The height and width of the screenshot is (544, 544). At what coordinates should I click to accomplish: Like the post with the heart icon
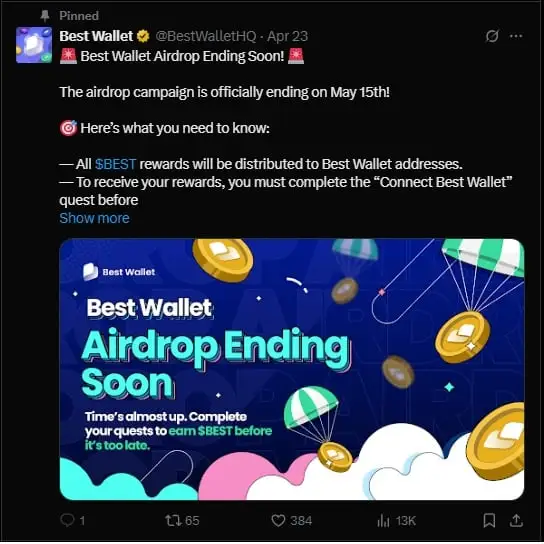coord(278,520)
